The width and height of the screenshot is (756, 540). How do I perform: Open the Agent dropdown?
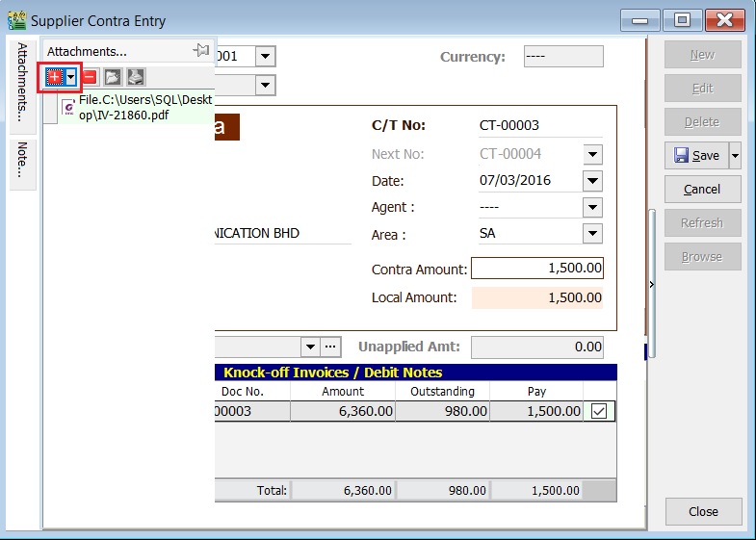592,207
